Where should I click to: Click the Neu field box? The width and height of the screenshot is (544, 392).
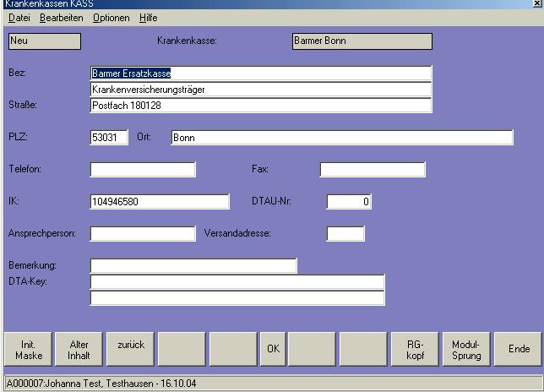coord(45,41)
